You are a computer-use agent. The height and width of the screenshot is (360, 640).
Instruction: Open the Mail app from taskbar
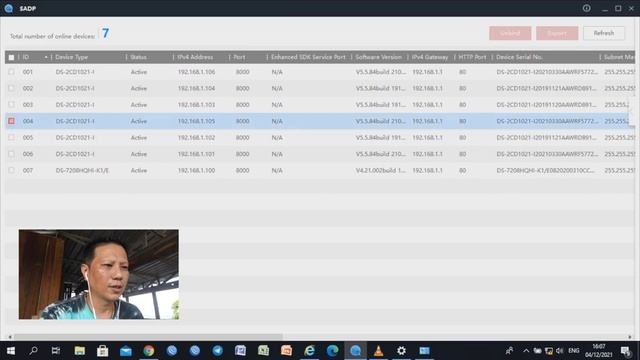pyautogui.click(x=126, y=351)
